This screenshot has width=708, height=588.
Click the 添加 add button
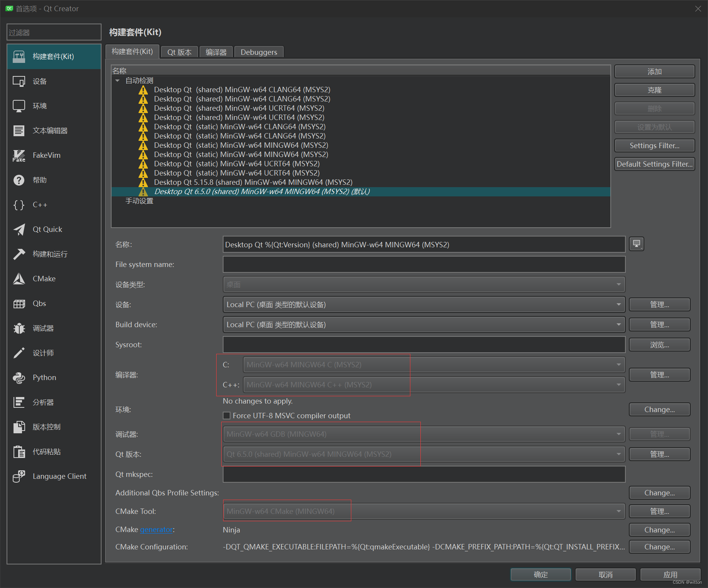click(655, 72)
